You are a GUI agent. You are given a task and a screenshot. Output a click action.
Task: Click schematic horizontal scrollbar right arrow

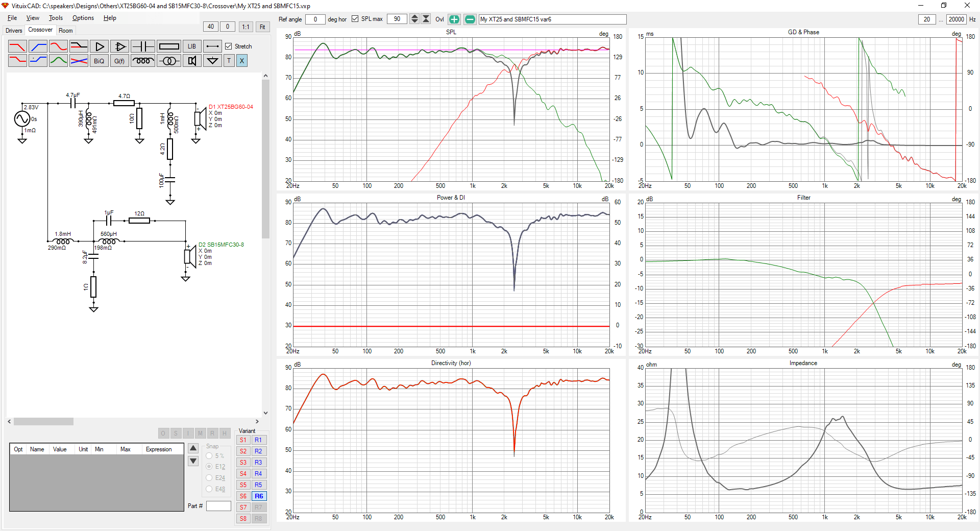(x=257, y=422)
